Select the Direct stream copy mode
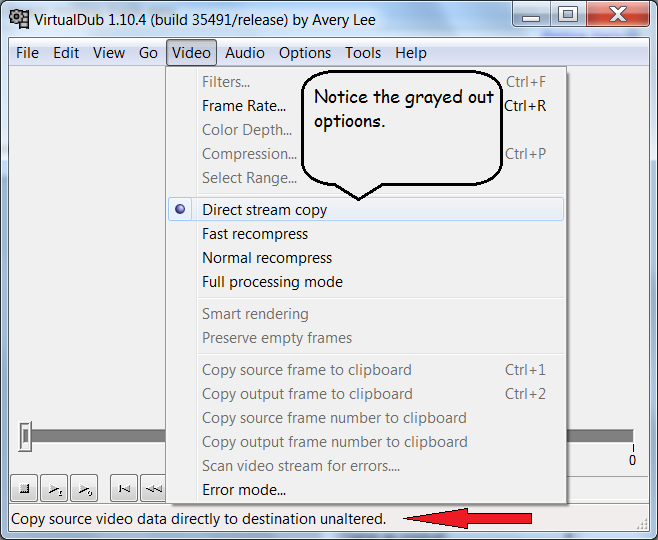Viewport: 658px width, 540px height. click(x=366, y=209)
